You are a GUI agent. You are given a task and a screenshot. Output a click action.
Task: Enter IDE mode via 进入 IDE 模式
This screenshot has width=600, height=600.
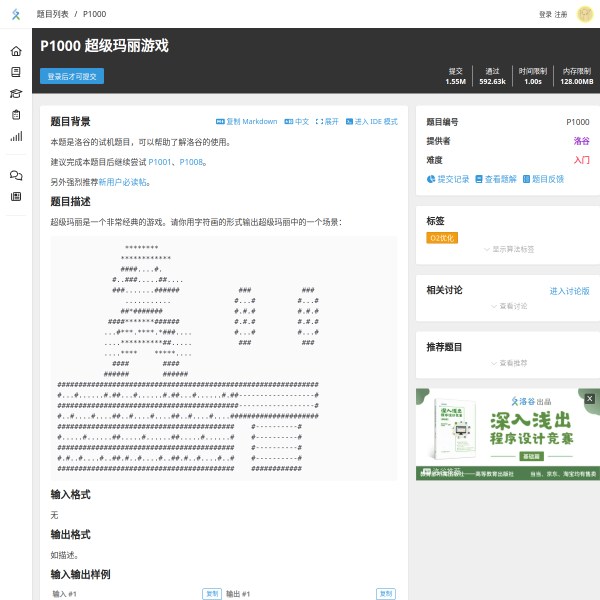372,121
